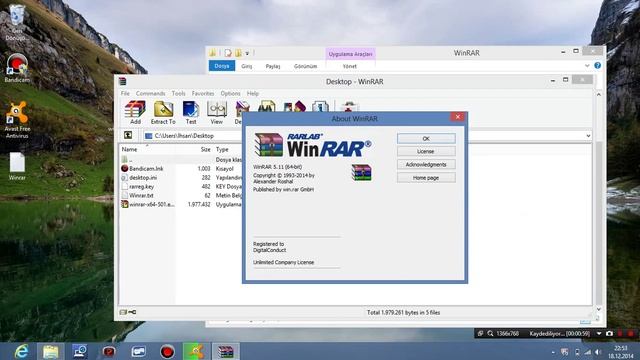The image size is (640, 360).
Task: Click the Explorer scrollbar down arrow
Action: (599, 309)
